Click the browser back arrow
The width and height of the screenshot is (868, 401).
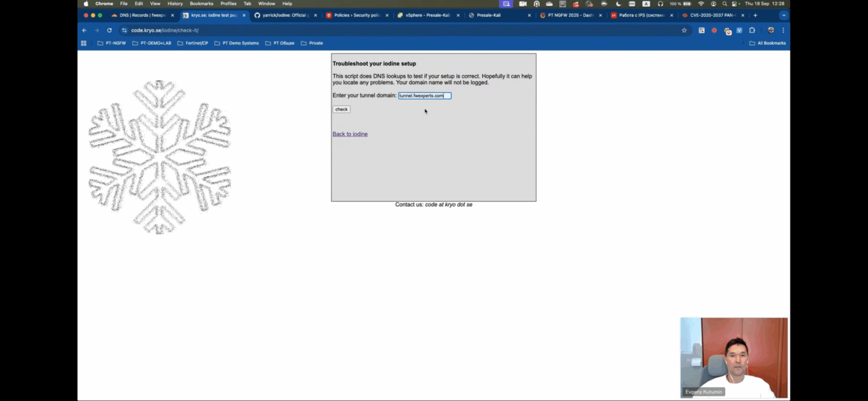[84, 30]
